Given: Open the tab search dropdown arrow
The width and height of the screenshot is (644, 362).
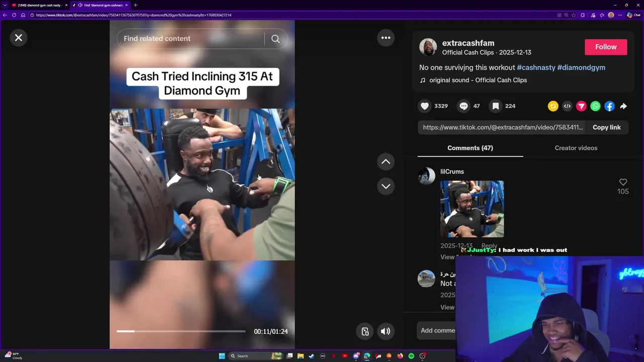Looking at the screenshot, I should pyautogui.click(x=5, y=5).
